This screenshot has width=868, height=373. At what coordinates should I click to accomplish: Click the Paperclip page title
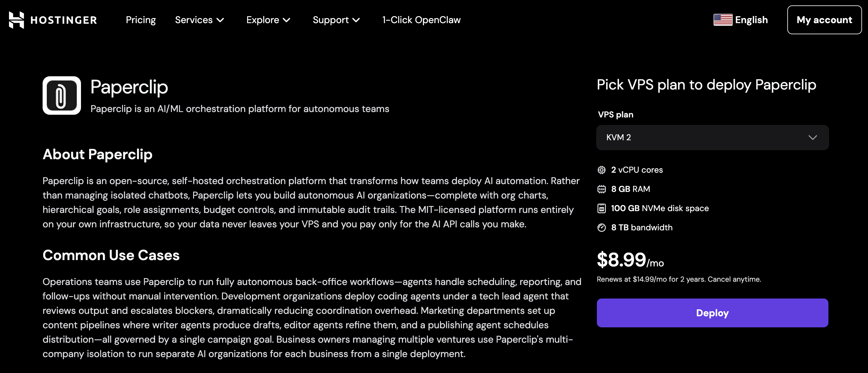click(129, 87)
